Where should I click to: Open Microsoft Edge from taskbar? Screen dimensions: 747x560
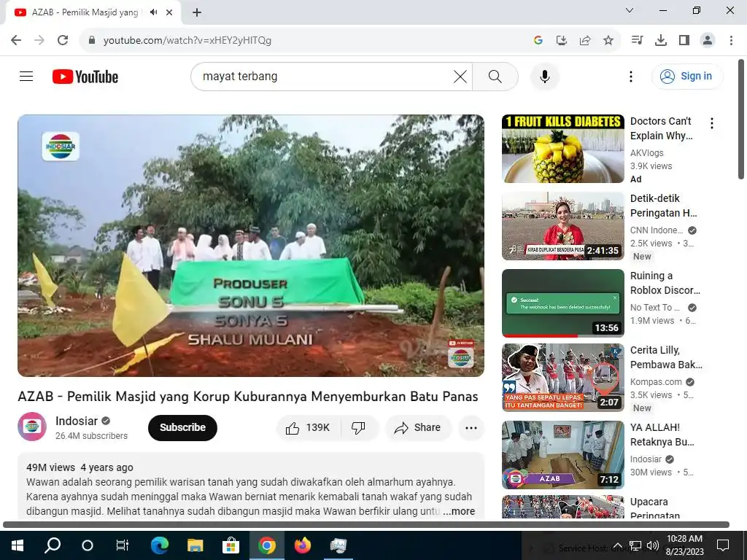[x=160, y=545]
